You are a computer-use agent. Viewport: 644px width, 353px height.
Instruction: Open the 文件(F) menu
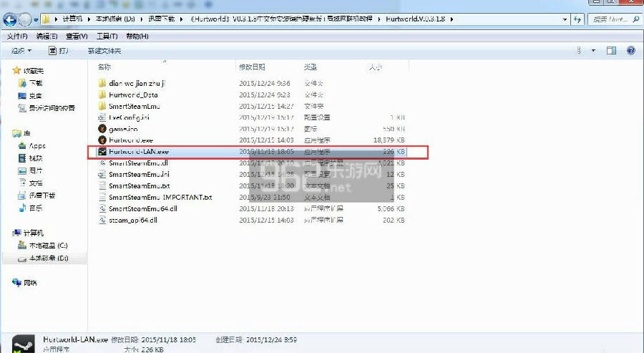tap(17, 36)
